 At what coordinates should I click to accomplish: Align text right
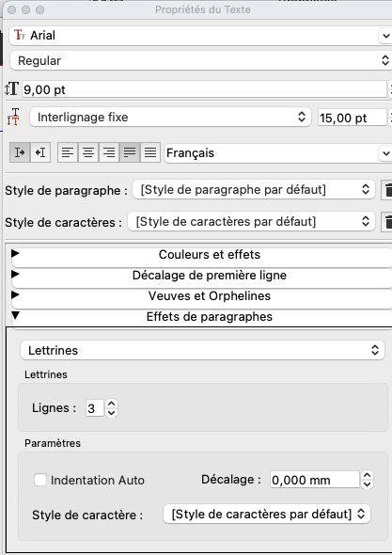click(x=109, y=152)
